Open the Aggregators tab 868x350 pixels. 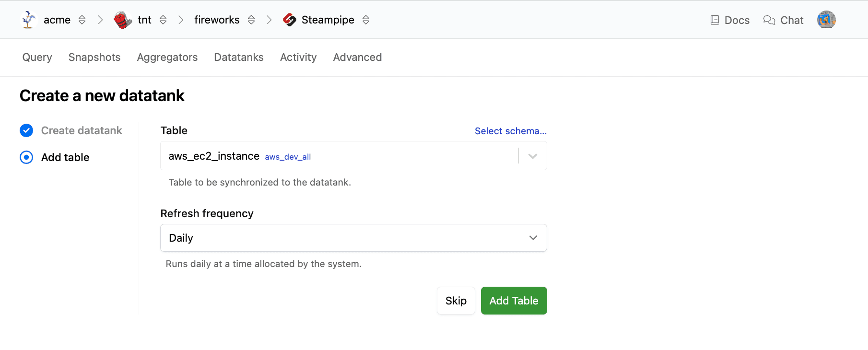[x=167, y=57]
